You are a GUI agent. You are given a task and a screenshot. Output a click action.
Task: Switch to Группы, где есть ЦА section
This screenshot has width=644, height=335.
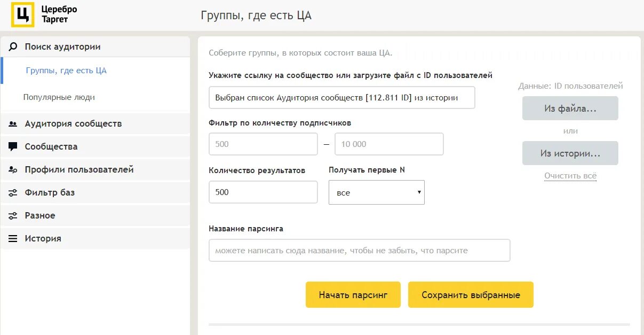coord(66,70)
